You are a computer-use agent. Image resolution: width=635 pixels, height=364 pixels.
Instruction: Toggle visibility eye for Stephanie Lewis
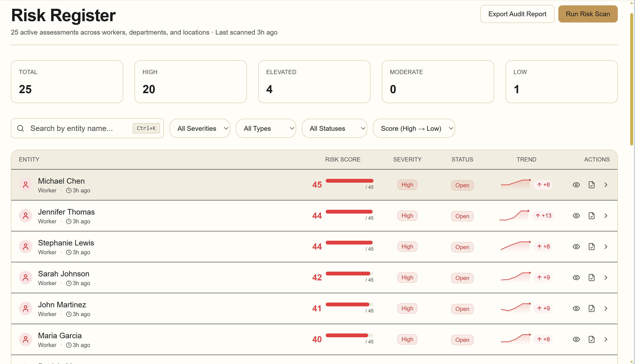576,246
